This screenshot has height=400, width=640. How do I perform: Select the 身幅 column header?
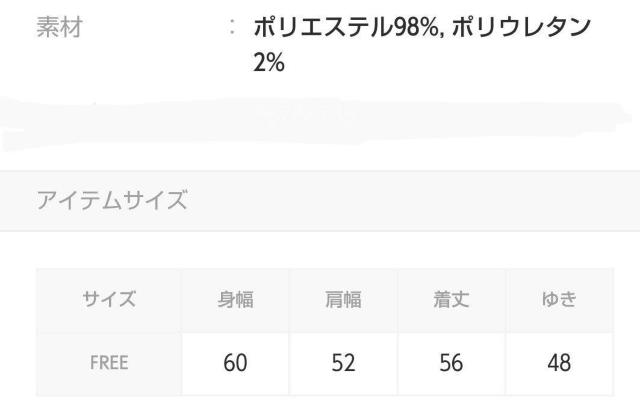click(x=235, y=299)
